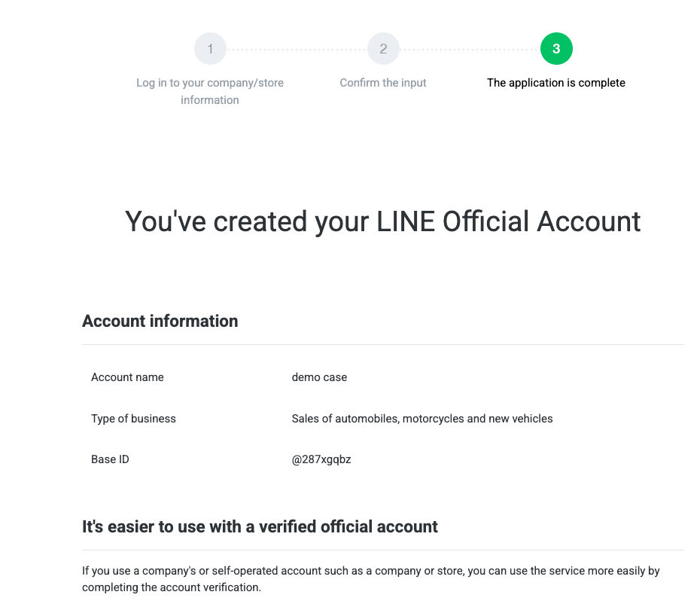Select the "demo case" account name value
Screen dimensions: 700x610
(319, 377)
